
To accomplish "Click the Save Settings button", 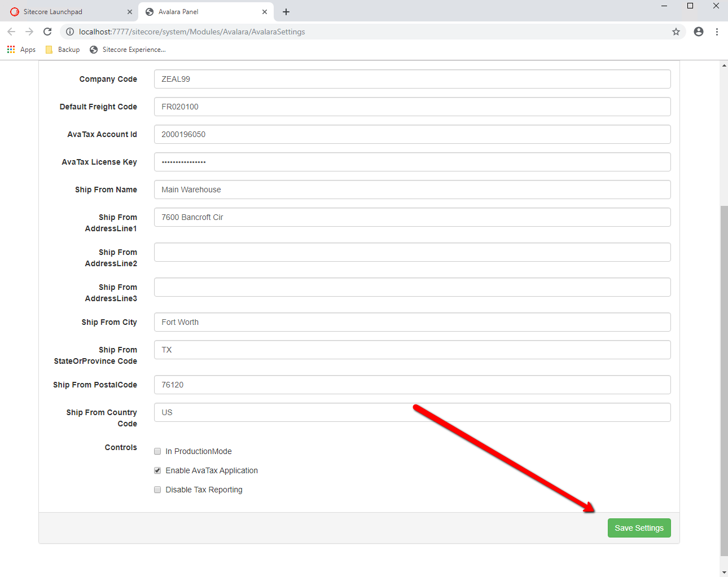I will 639,528.
